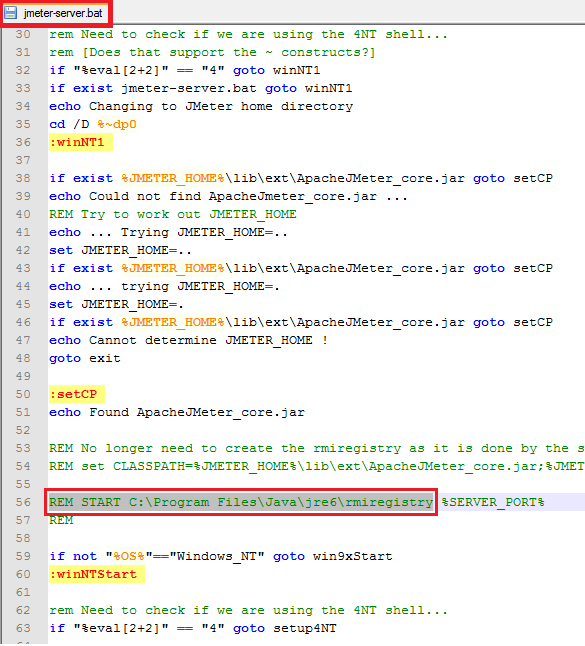Click 'goto setup4NT' on line 63
The height and width of the screenshot is (646, 585).
tap(285, 628)
